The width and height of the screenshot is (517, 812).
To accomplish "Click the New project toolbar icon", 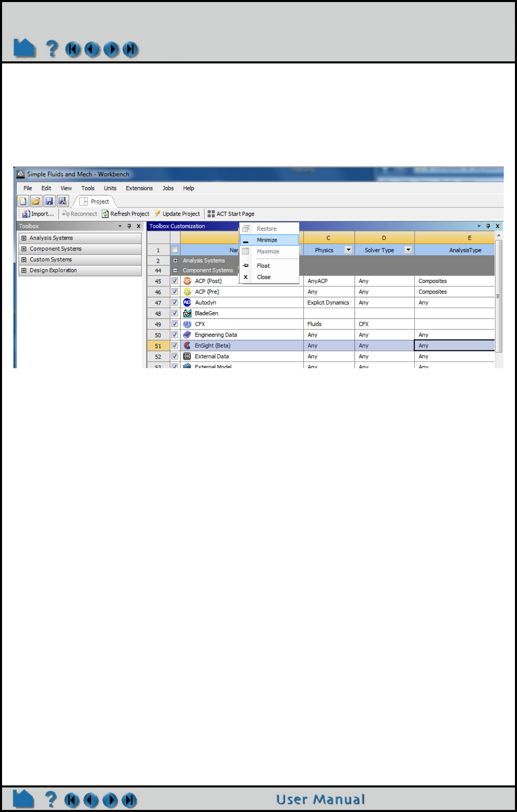I will click(x=23, y=201).
